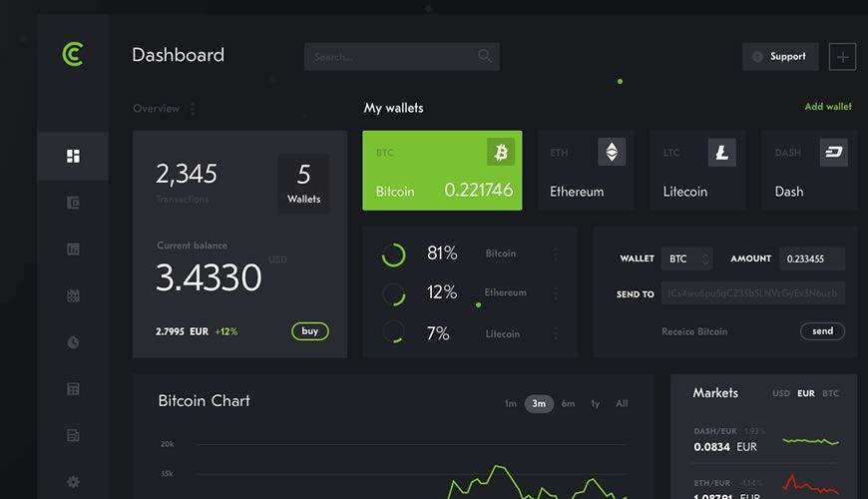
Task: Click the Litecoin 7% progress ring
Action: (x=393, y=331)
